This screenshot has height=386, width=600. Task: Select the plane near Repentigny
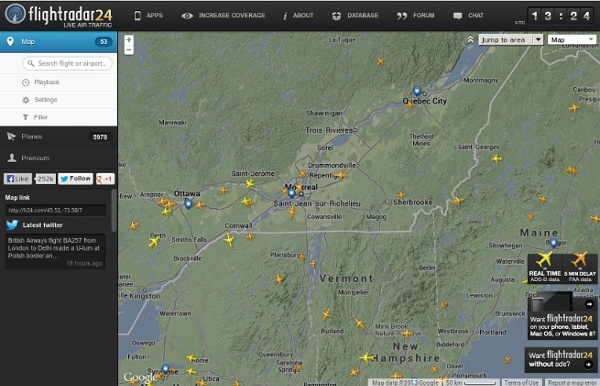[x=340, y=176]
